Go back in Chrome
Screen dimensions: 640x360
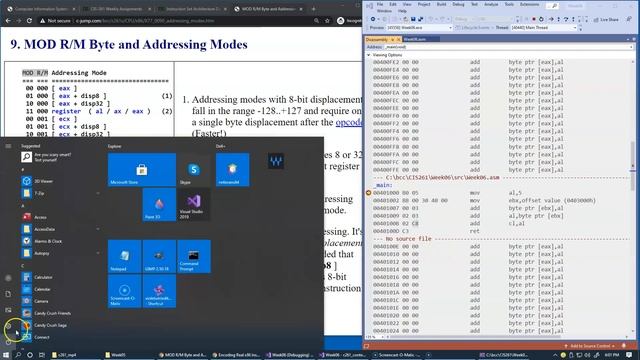tap(8, 20)
